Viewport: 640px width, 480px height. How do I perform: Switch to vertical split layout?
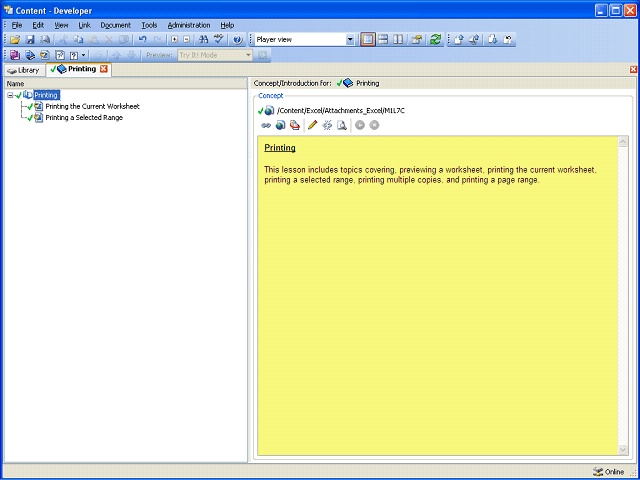point(398,40)
